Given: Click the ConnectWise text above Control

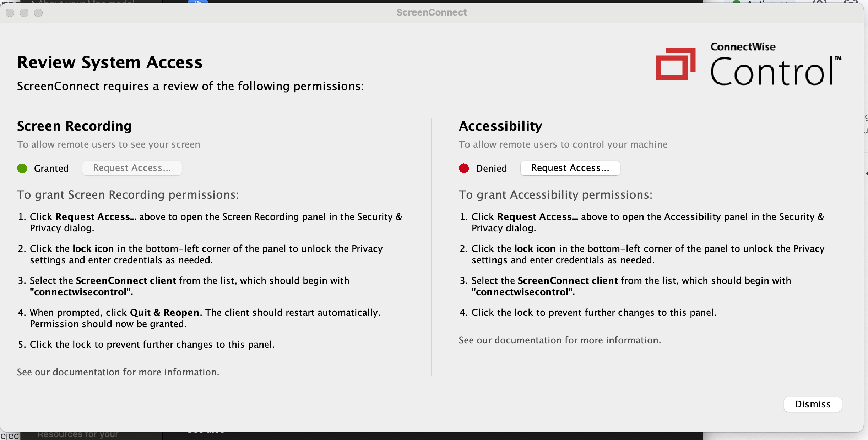Looking at the screenshot, I should point(743,46).
